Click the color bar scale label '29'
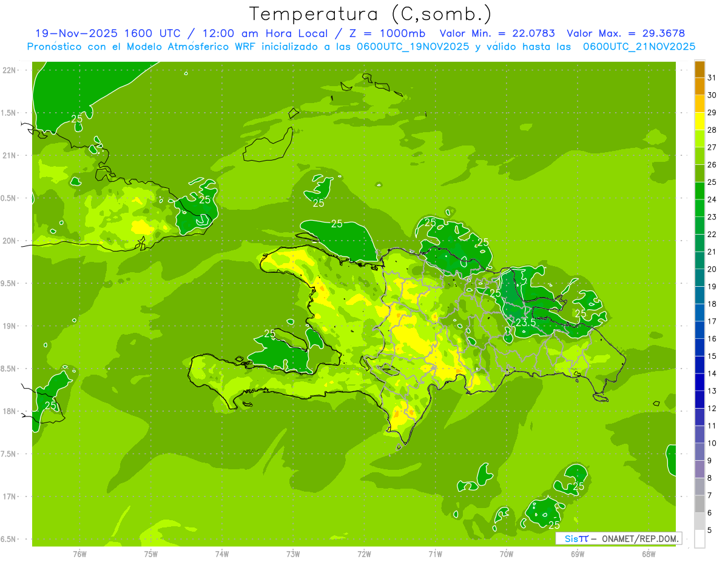 point(712,112)
